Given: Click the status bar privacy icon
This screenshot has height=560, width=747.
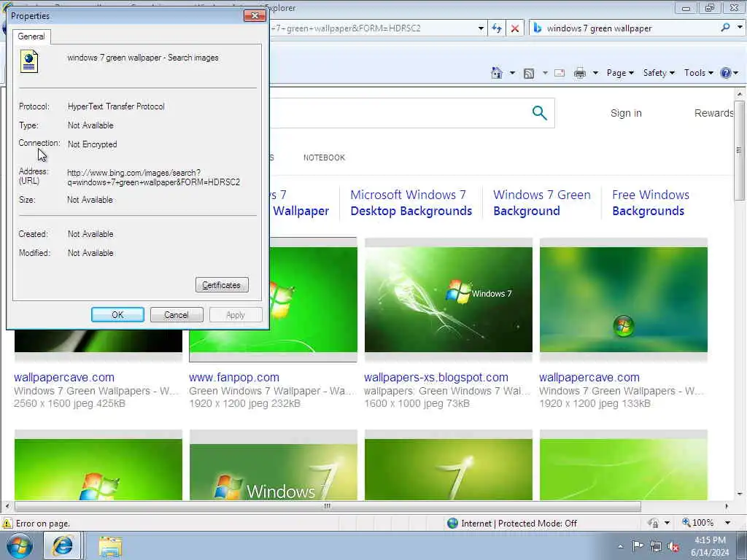Looking at the screenshot, I should pyautogui.click(x=654, y=523).
